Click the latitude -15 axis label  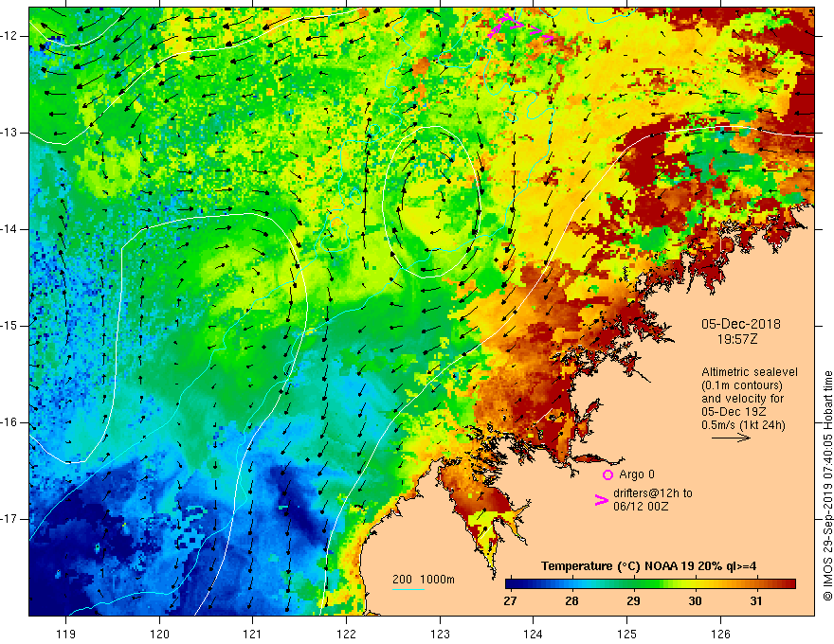9,326
